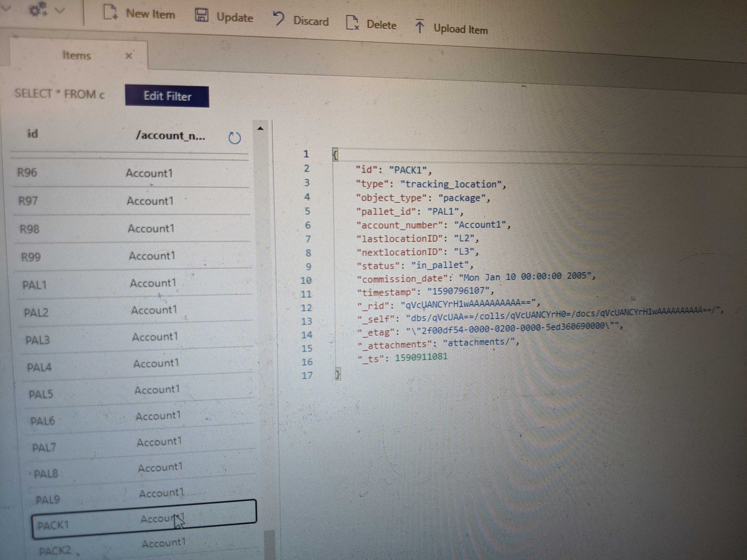Click the Delete document icon
747x560 pixels.
tap(352, 23)
